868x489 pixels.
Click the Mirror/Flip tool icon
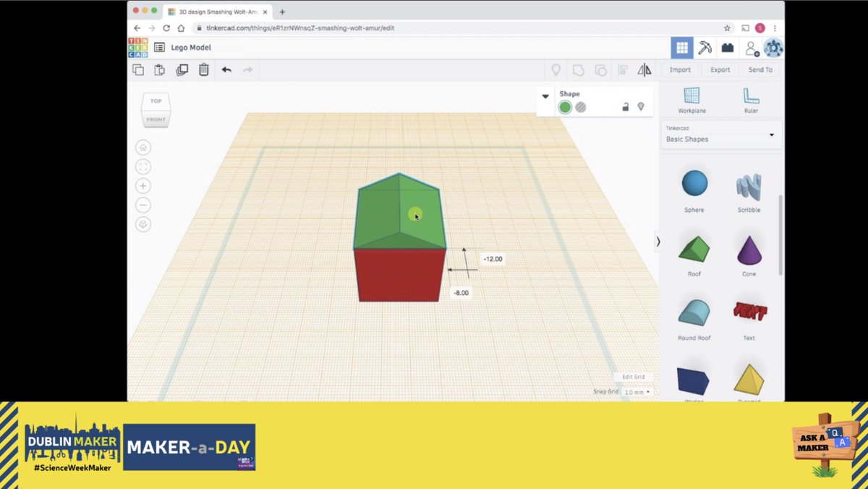click(x=644, y=70)
